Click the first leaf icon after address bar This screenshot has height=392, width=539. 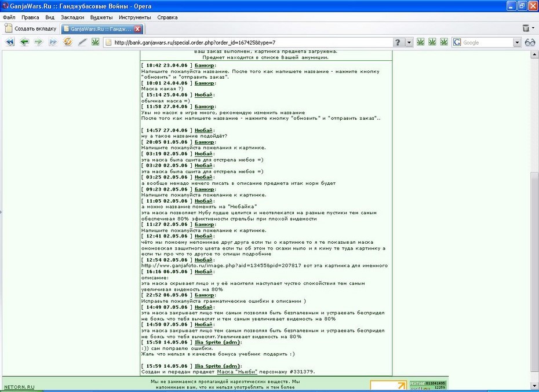coord(420,42)
